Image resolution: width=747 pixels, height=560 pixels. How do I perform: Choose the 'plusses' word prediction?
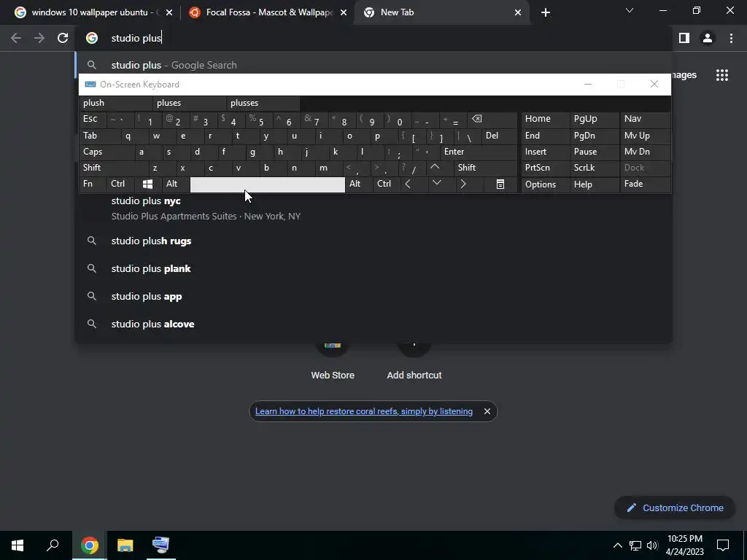pyautogui.click(x=263, y=103)
